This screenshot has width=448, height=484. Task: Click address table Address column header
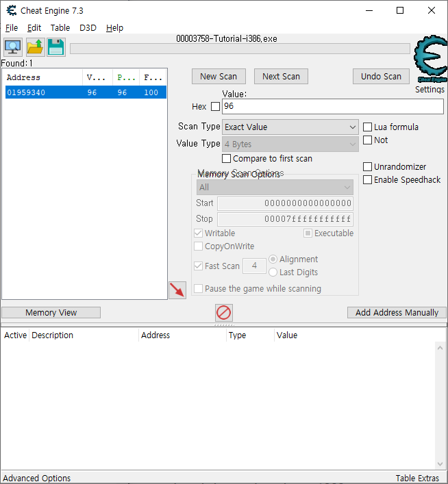pyautogui.click(x=183, y=335)
